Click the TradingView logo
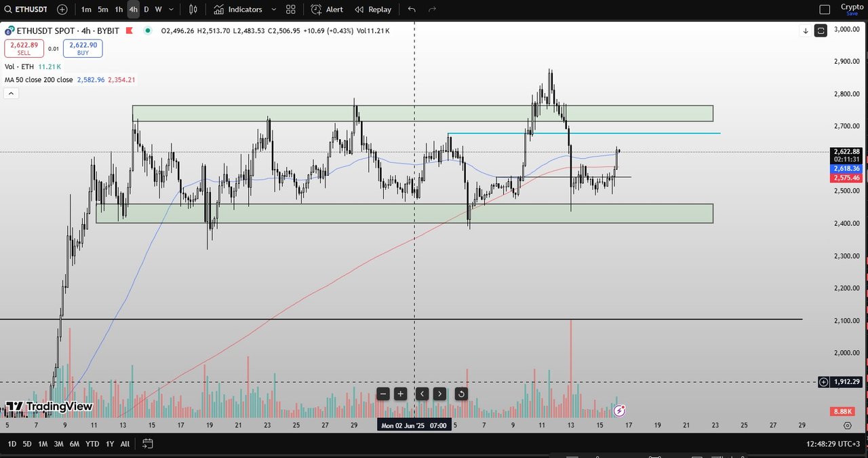The width and height of the screenshot is (868, 458). point(49,406)
